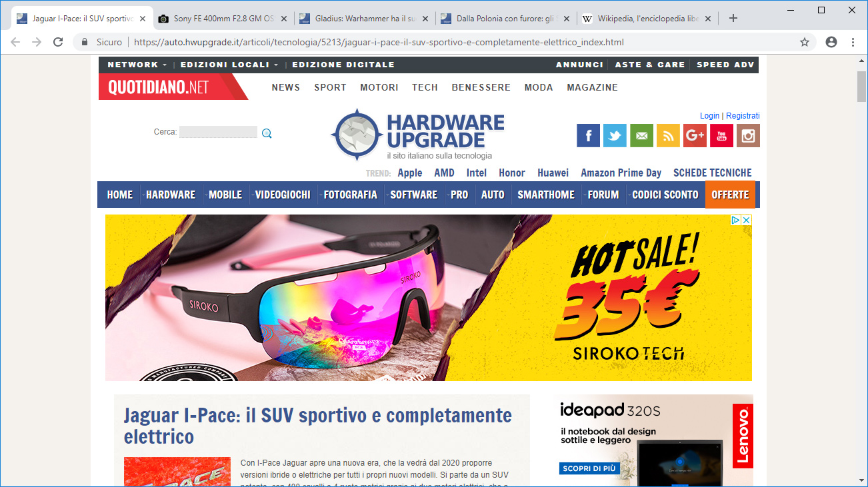Viewport: 868px width, 487px height.
Task: Go back with the browser back arrow
Action: pyautogui.click(x=15, y=42)
